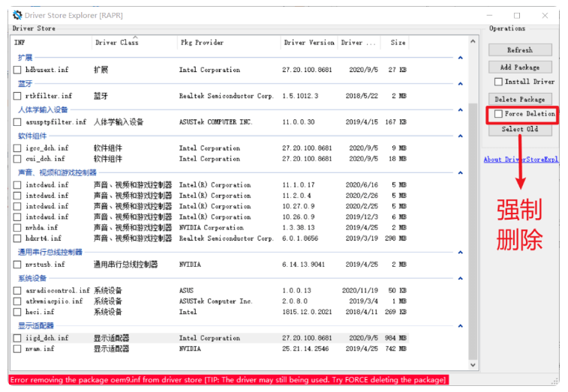Collapse the 蓝牙 group
Image resolution: width=568 pixels, height=392 pixels.
pos(461,84)
